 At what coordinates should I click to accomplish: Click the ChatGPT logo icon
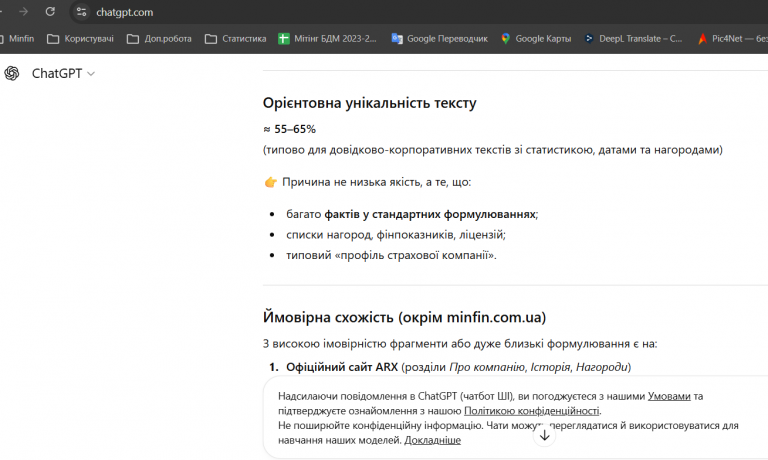click(x=12, y=73)
